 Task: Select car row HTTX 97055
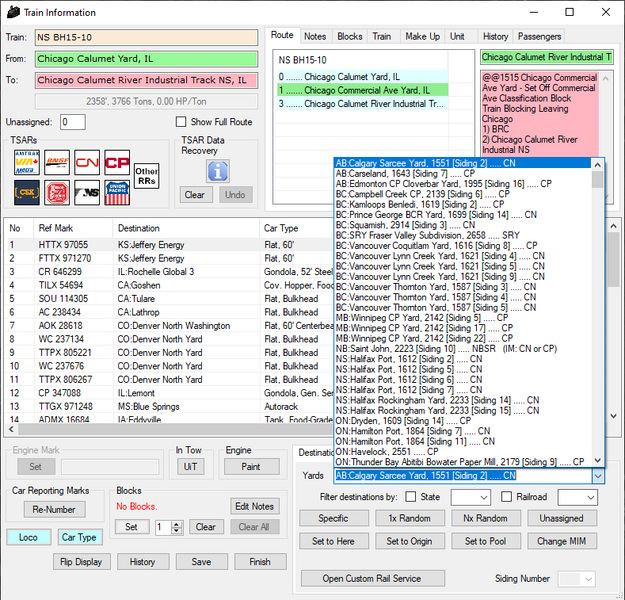(169, 245)
